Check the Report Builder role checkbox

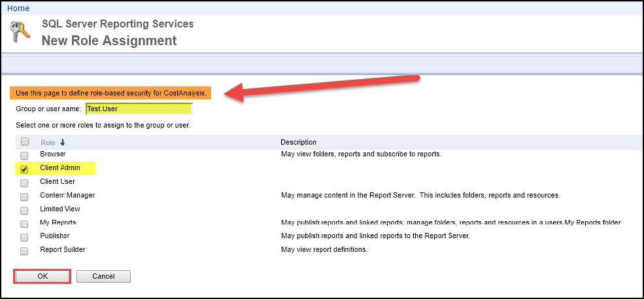pos(24,251)
